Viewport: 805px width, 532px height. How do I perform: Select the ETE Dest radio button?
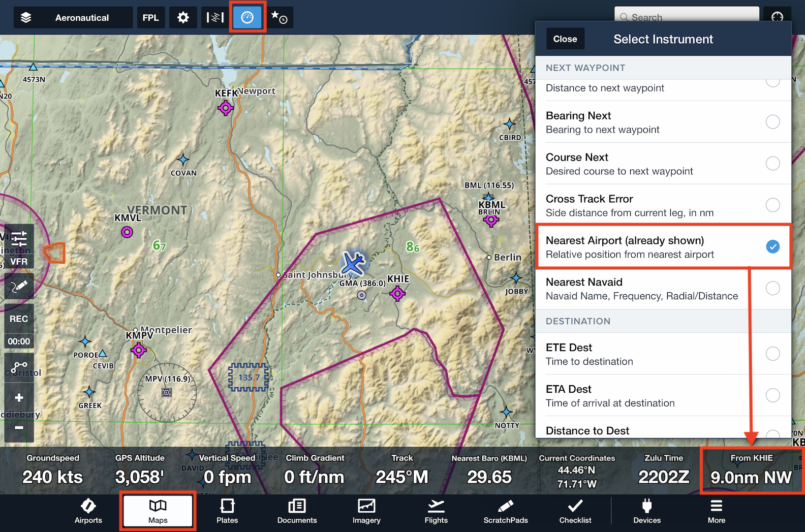pos(772,354)
